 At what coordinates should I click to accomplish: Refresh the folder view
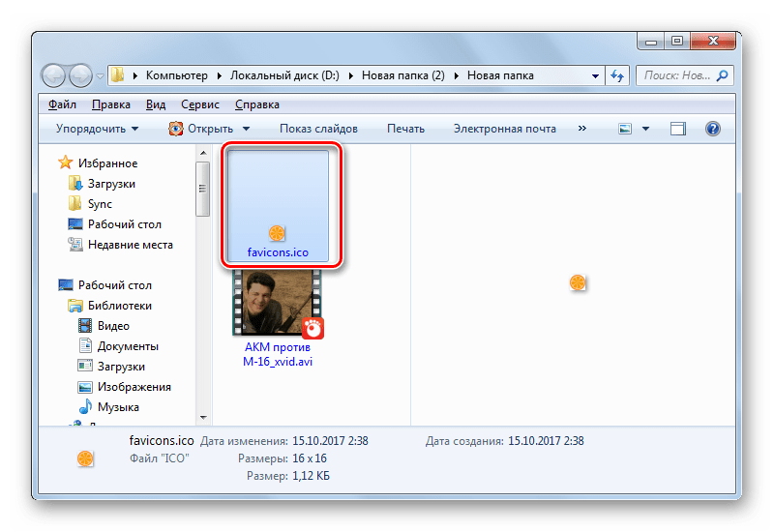point(617,75)
